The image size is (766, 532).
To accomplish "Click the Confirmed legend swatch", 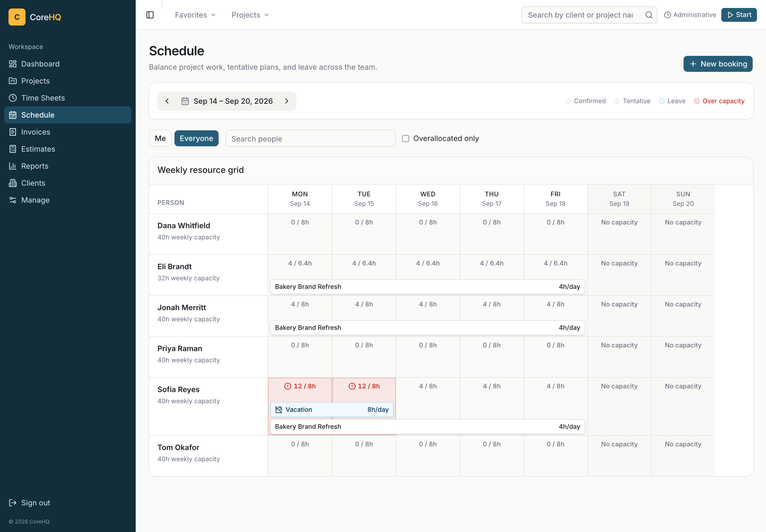I will pos(568,101).
